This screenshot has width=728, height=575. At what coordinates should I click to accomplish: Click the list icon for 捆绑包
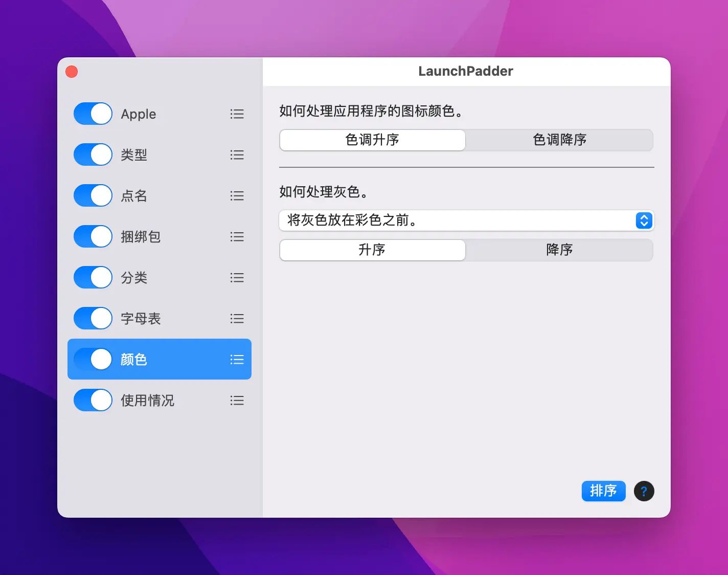[237, 237]
